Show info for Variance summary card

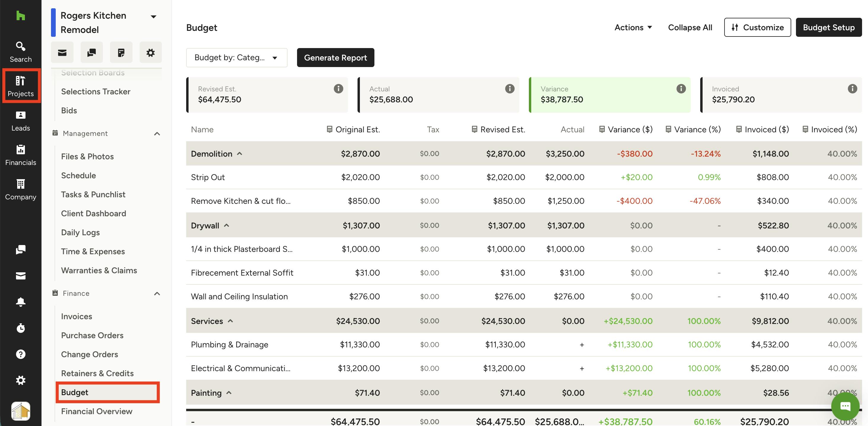pyautogui.click(x=681, y=89)
